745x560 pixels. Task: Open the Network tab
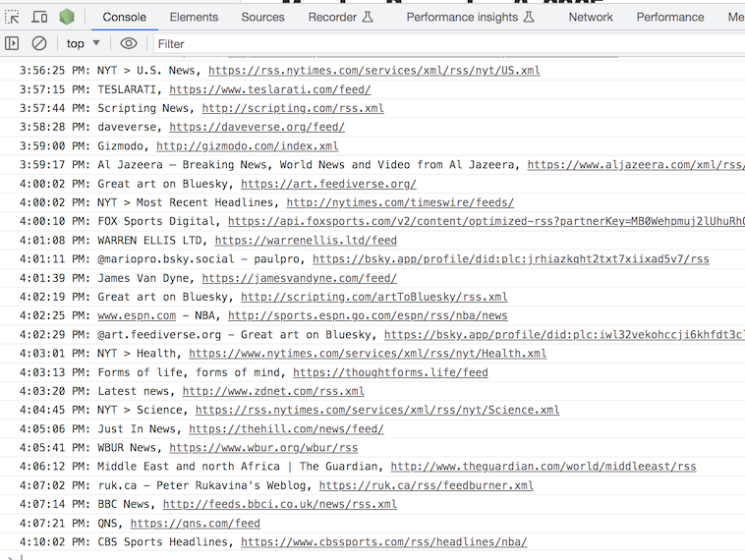(591, 17)
